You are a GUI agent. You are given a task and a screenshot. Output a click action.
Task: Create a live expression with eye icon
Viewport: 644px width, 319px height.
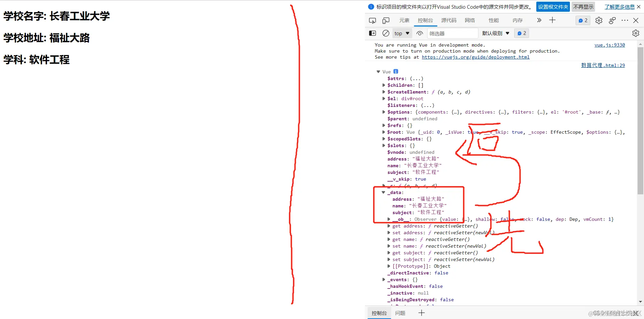tap(420, 33)
